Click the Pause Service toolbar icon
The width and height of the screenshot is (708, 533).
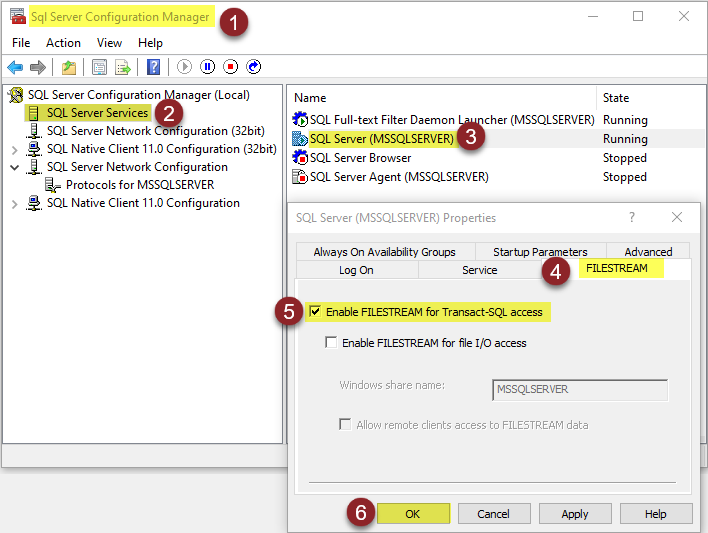208,67
